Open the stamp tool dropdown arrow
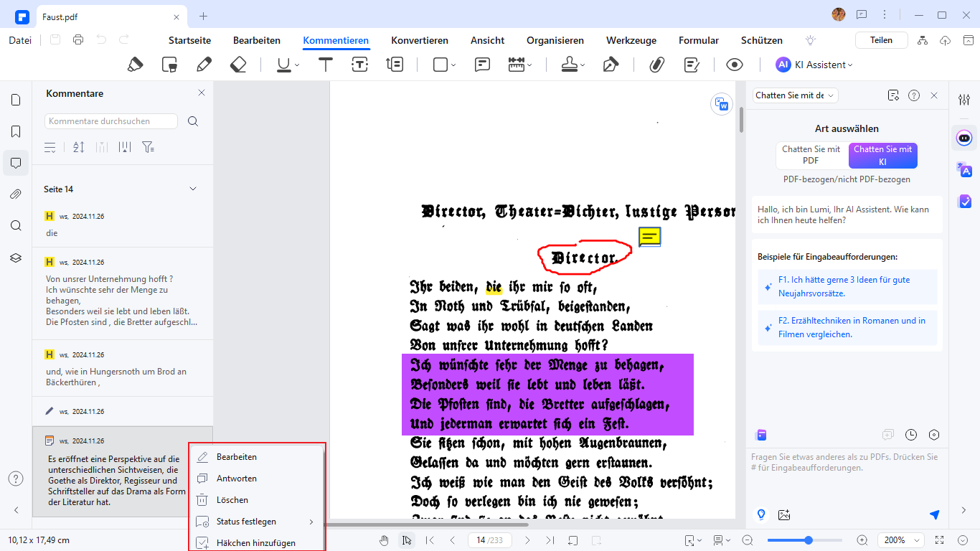Image resolution: width=980 pixels, height=551 pixels. point(583,65)
